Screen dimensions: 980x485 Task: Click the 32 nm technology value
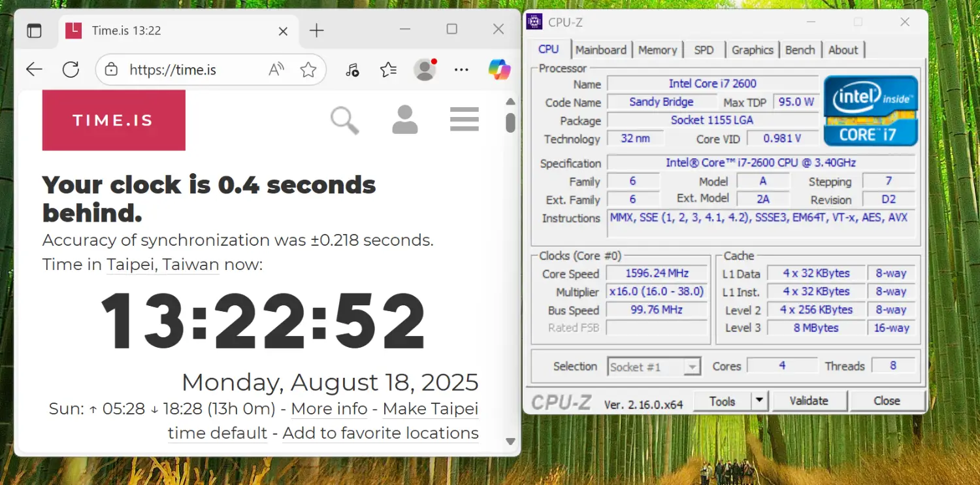point(635,139)
